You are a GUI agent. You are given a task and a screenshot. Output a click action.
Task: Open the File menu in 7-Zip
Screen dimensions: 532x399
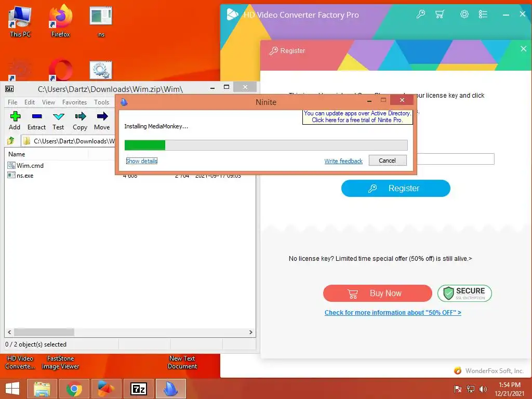point(12,102)
